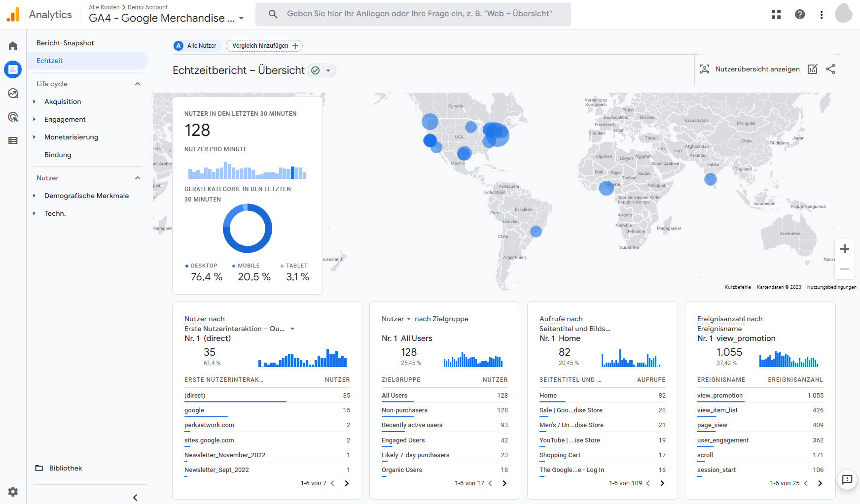Collapse the Life cycle section

coord(138,84)
